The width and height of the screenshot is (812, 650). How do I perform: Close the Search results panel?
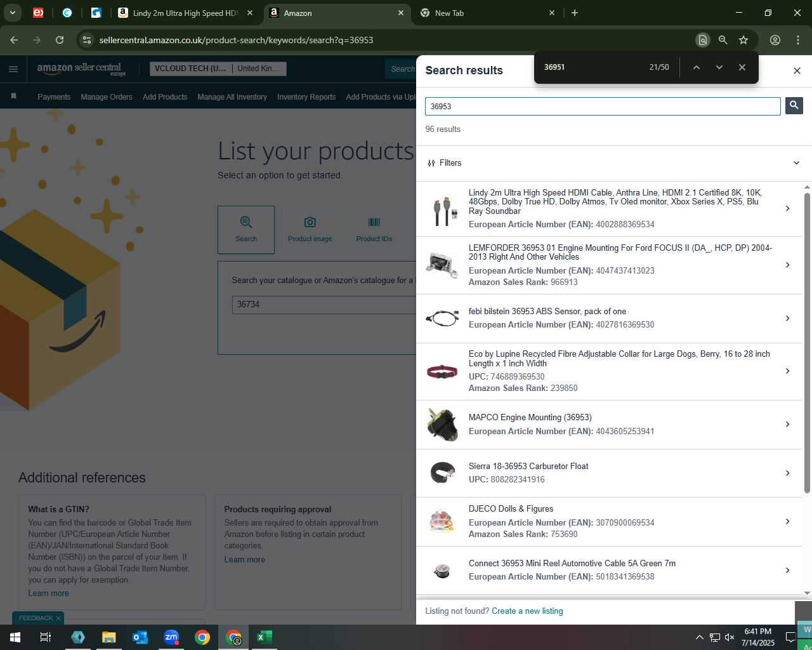797,70
